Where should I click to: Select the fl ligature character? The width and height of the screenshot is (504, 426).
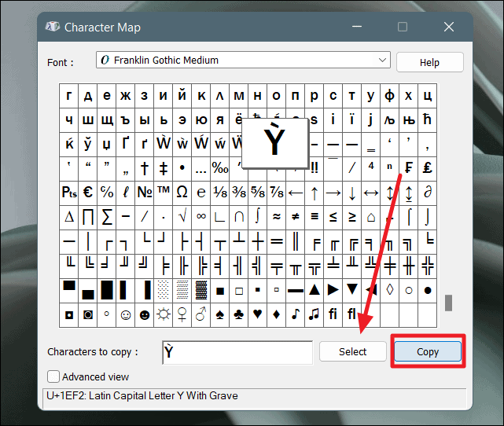pos(352,315)
